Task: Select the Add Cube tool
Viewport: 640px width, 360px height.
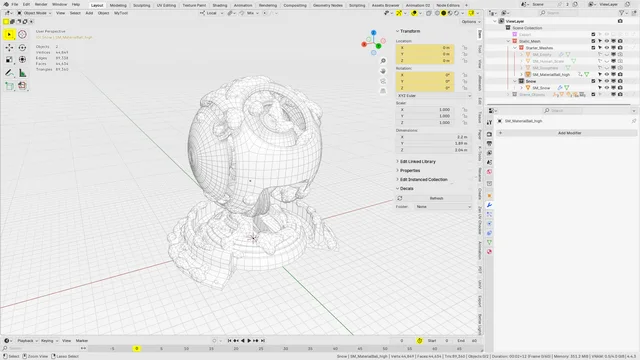Action: [9, 86]
